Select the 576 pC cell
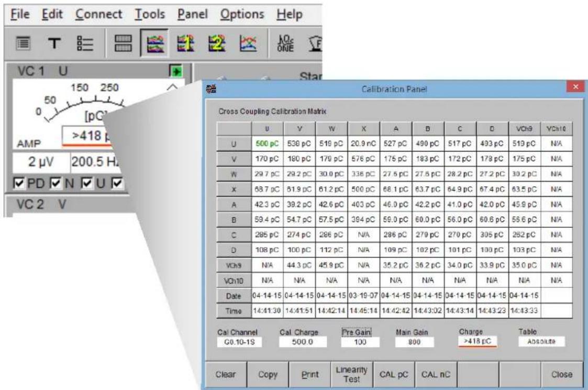The height and width of the screenshot is (390, 588). click(363, 159)
